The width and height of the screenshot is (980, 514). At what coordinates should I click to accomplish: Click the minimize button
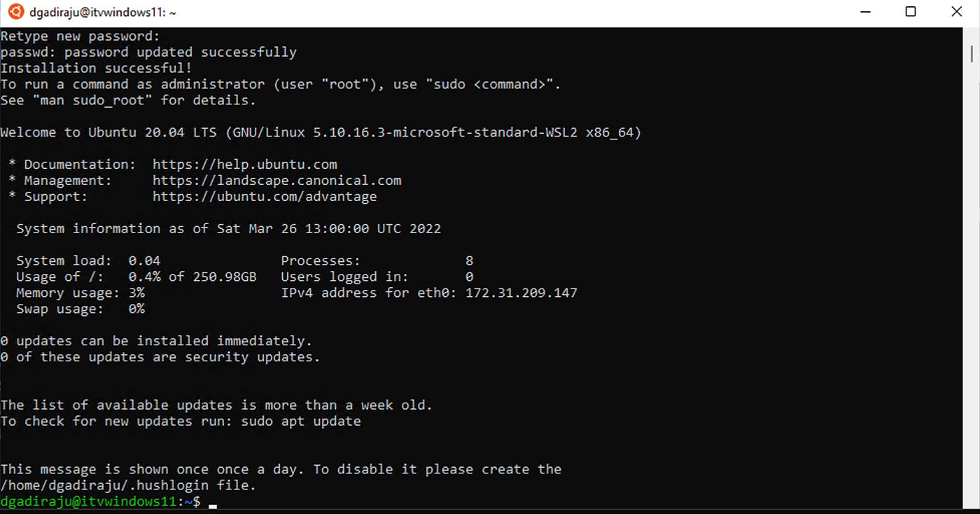click(865, 11)
